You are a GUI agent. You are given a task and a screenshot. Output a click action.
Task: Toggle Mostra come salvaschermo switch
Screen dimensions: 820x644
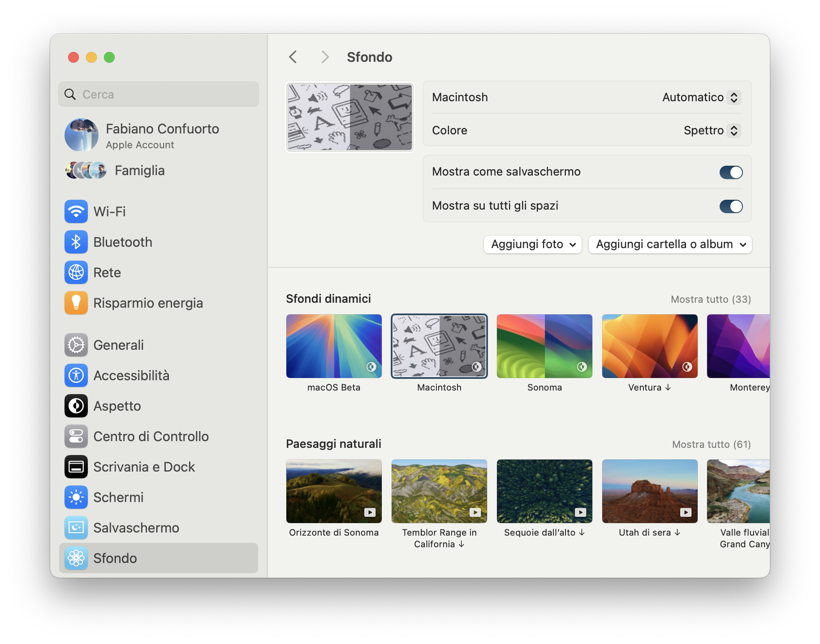(x=731, y=172)
